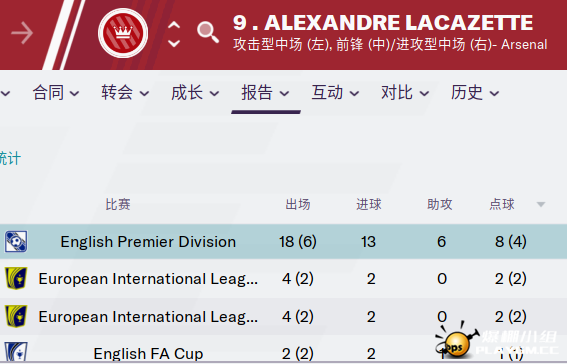The width and height of the screenshot is (567, 364).
Task: Sort the table by 进球 column
Action: coord(369,204)
